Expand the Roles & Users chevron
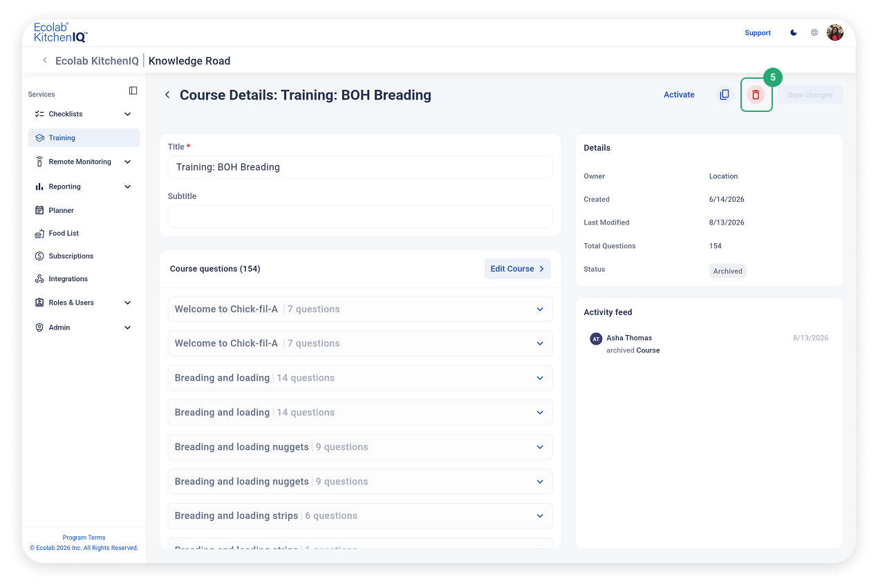 click(x=127, y=303)
